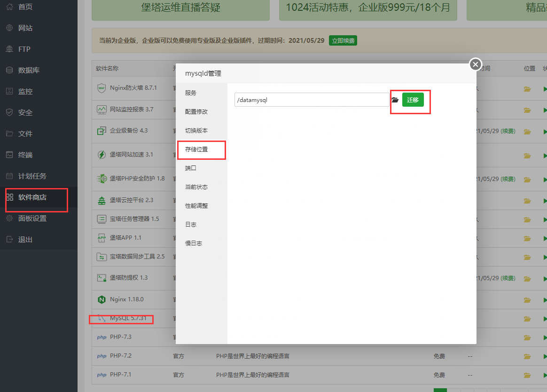
Task: Click the 立即续费 renew button
Action: [343, 41]
